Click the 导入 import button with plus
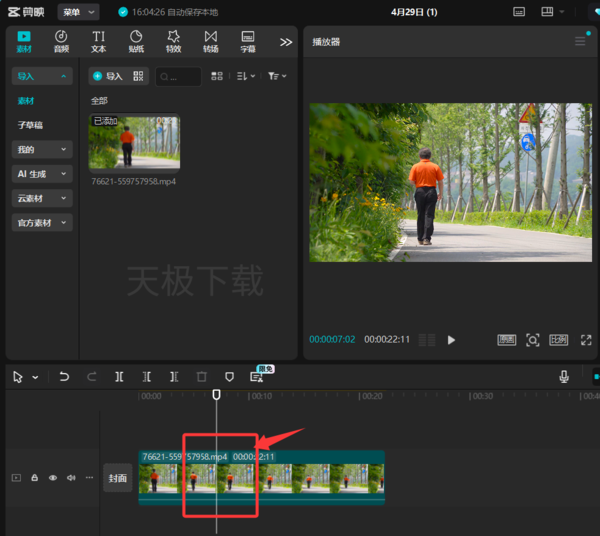The width and height of the screenshot is (600, 536). click(108, 76)
